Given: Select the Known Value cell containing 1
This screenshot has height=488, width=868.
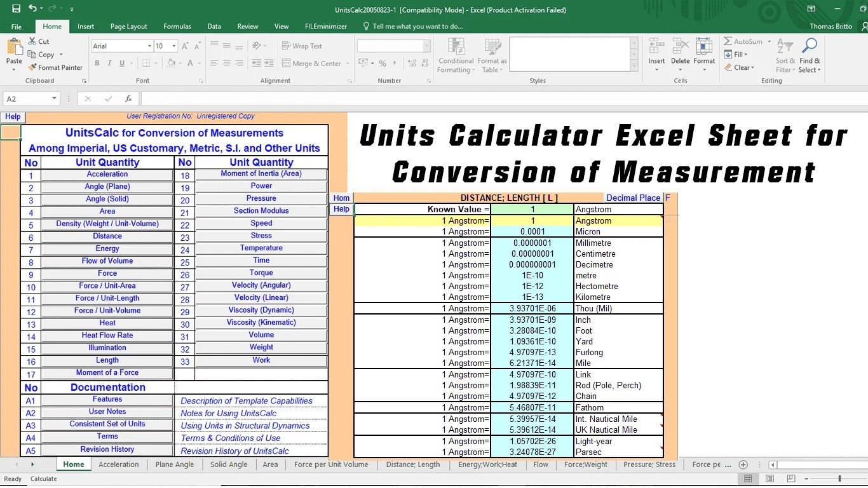Looking at the screenshot, I should [x=532, y=209].
